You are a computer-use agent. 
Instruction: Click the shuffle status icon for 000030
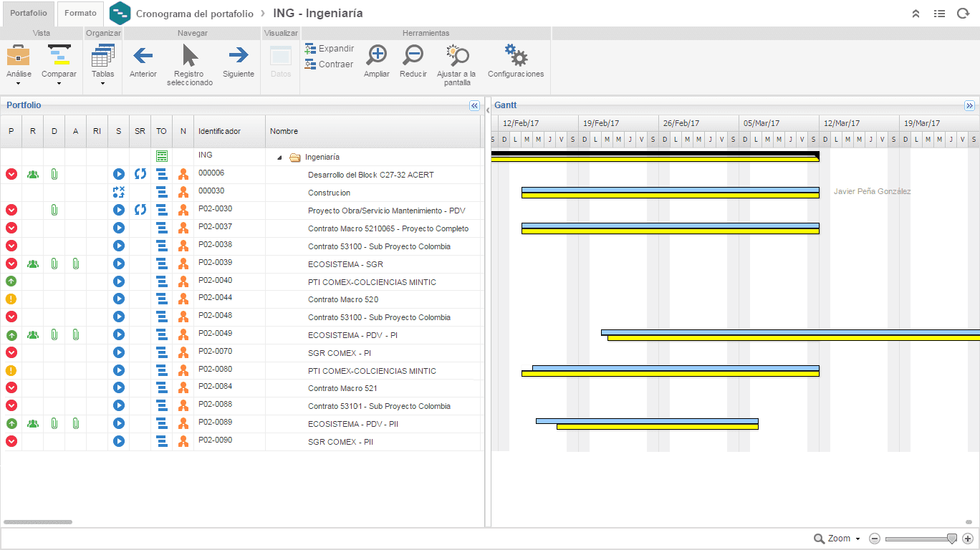(x=118, y=192)
